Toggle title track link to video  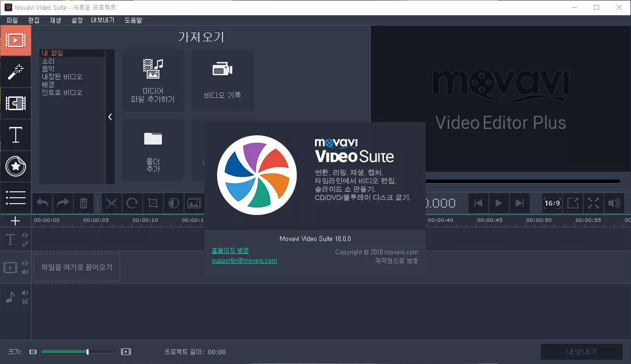pyautogui.click(x=25, y=244)
